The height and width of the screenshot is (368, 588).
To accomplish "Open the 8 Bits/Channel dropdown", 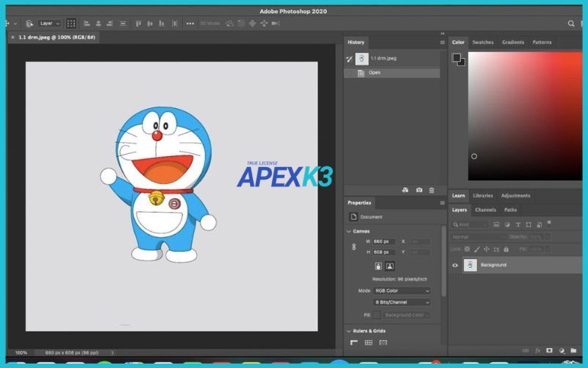I will pos(401,302).
